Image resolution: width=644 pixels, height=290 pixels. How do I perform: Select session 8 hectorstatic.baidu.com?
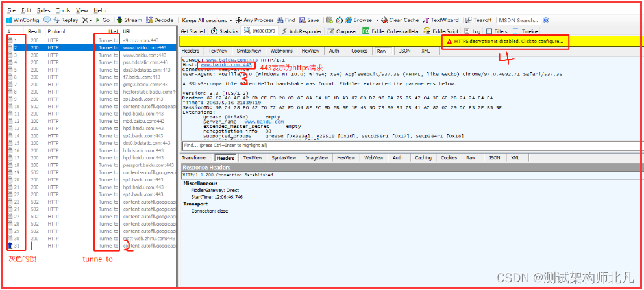click(x=91, y=92)
